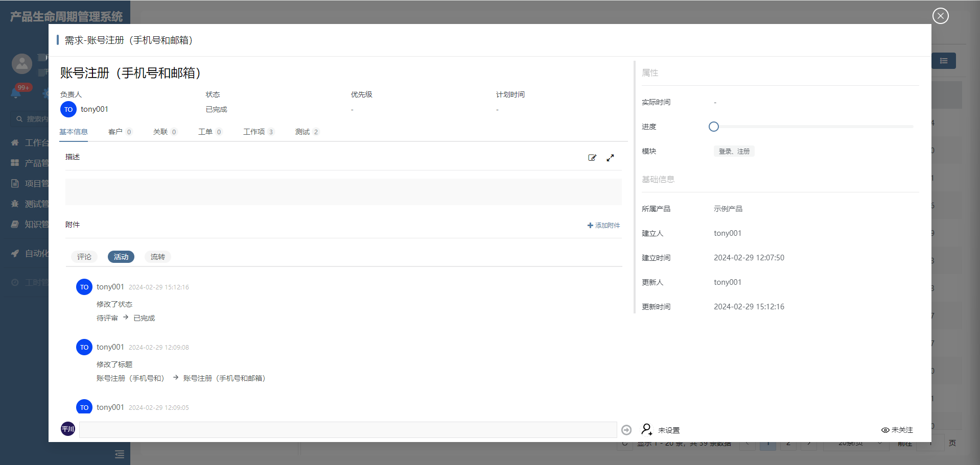Collapse sidebar with bottom menu icon
The width and height of the screenshot is (980, 465).
tap(120, 454)
